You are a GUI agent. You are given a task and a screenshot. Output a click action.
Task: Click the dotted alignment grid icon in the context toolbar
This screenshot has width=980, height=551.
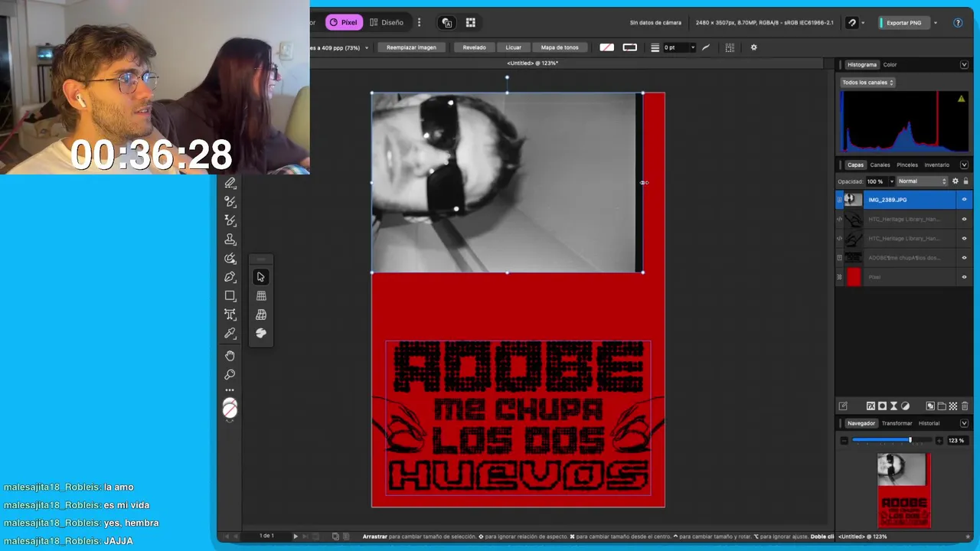[730, 47]
